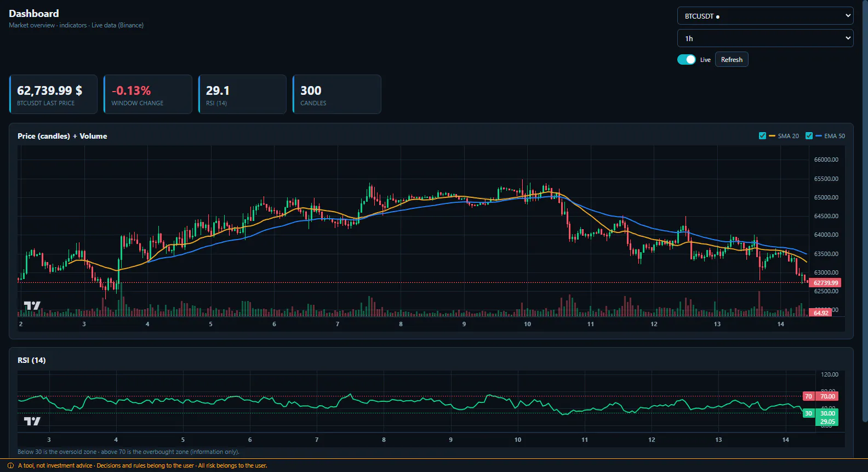Click the TradingView logo in the RSI chart

(32, 421)
